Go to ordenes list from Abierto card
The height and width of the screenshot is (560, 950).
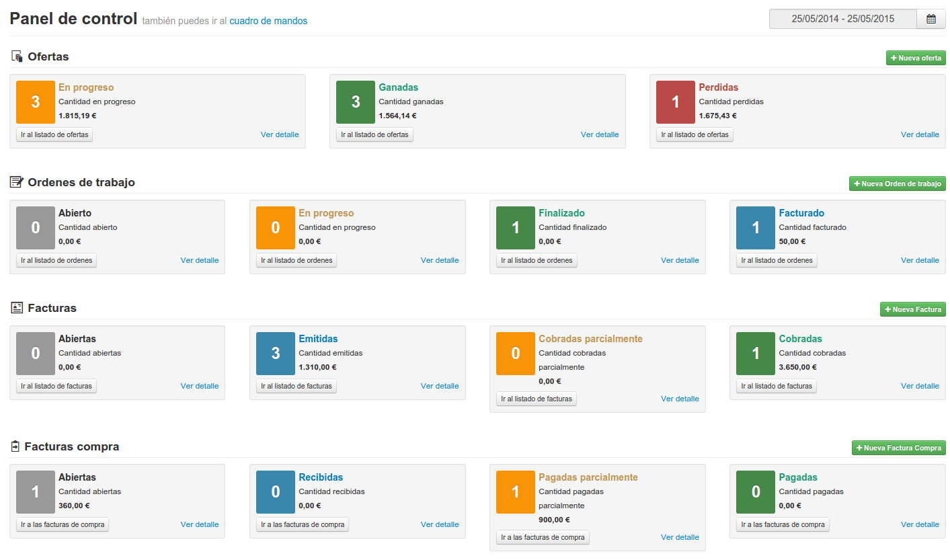(x=56, y=260)
